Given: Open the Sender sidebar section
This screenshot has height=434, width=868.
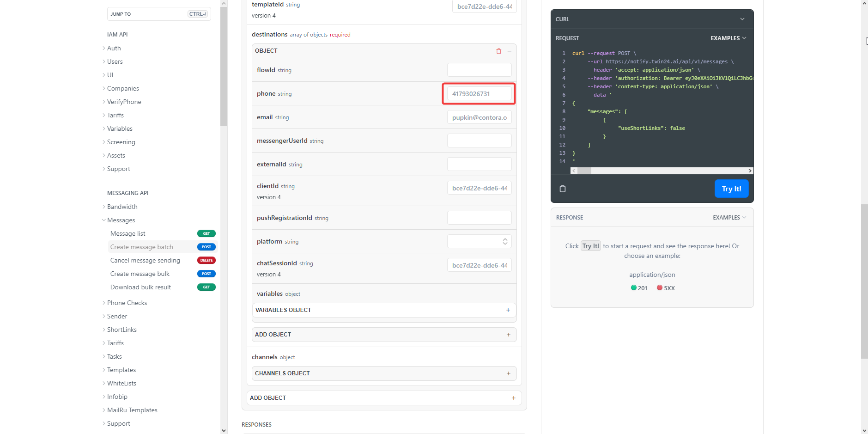Looking at the screenshot, I should click(117, 316).
